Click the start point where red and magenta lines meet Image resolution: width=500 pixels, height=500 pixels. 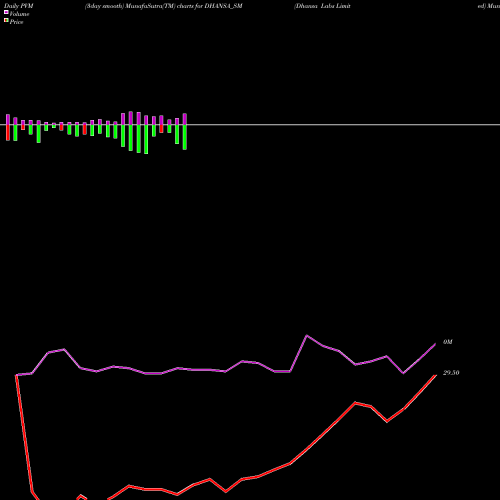(x=16, y=375)
